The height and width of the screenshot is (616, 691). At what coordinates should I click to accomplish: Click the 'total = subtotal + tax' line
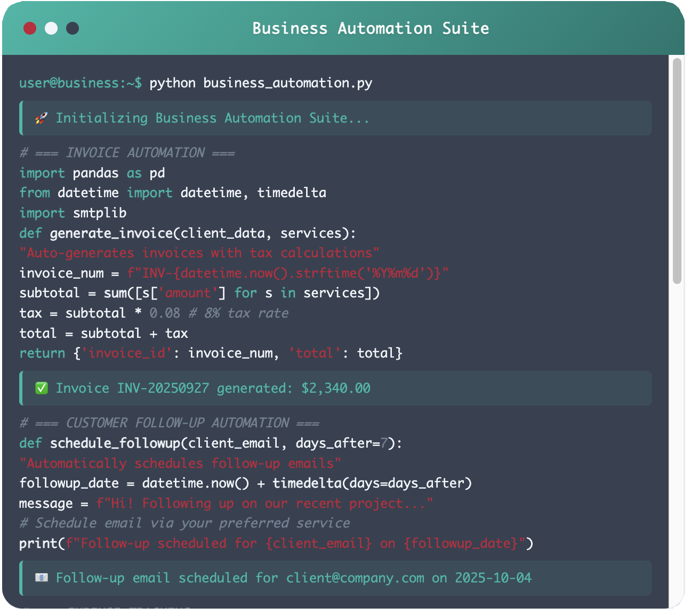click(103, 334)
